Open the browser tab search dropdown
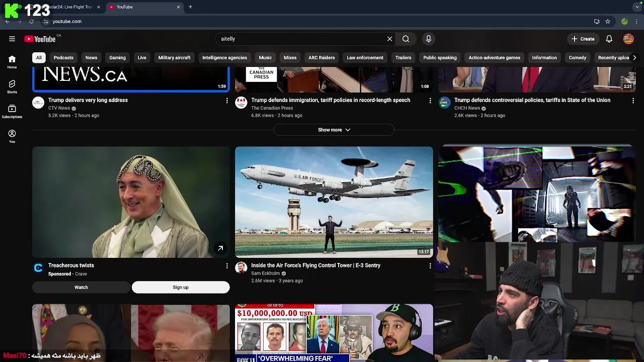The width and height of the screenshot is (644, 362). [637, 7]
